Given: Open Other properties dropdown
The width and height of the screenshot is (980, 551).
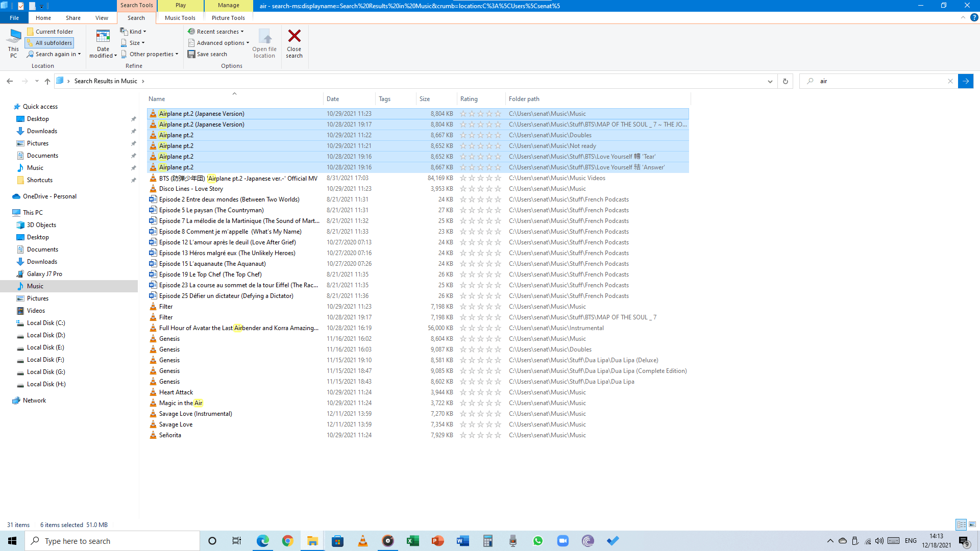Looking at the screenshot, I should click(150, 54).
